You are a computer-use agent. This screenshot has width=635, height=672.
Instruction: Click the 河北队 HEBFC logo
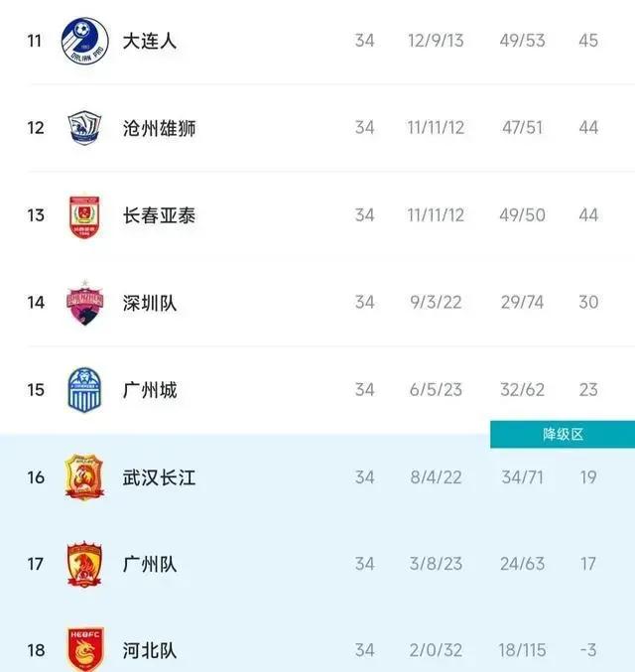point(82,649)
